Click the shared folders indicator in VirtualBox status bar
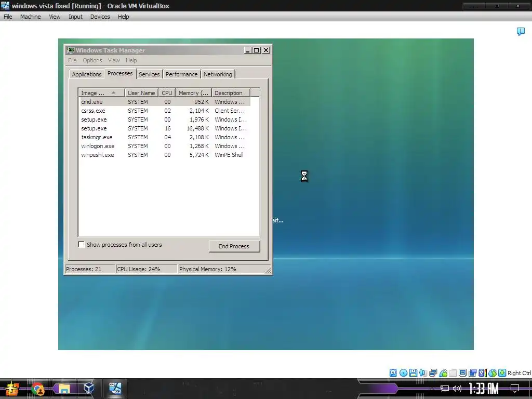This screenshot has height=399, width=532. (453, 373)
